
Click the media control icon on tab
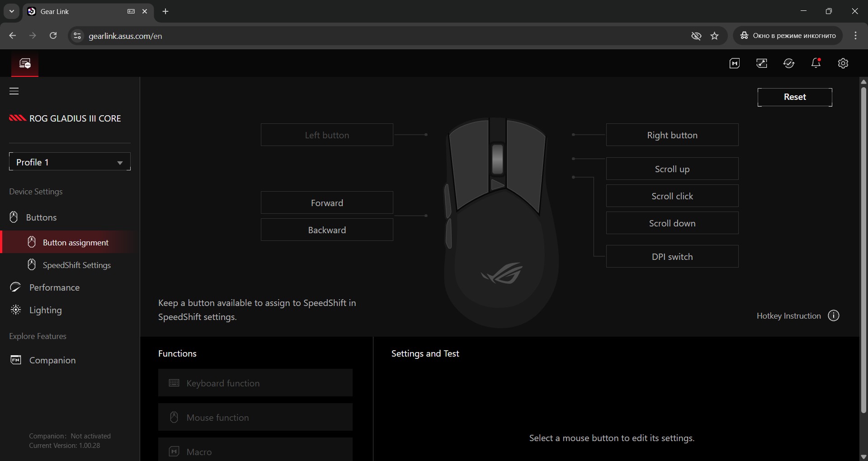coord(131,11)
